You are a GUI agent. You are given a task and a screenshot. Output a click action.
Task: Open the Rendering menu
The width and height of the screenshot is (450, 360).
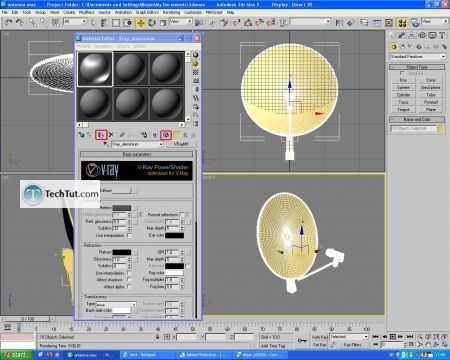(171, 12)
